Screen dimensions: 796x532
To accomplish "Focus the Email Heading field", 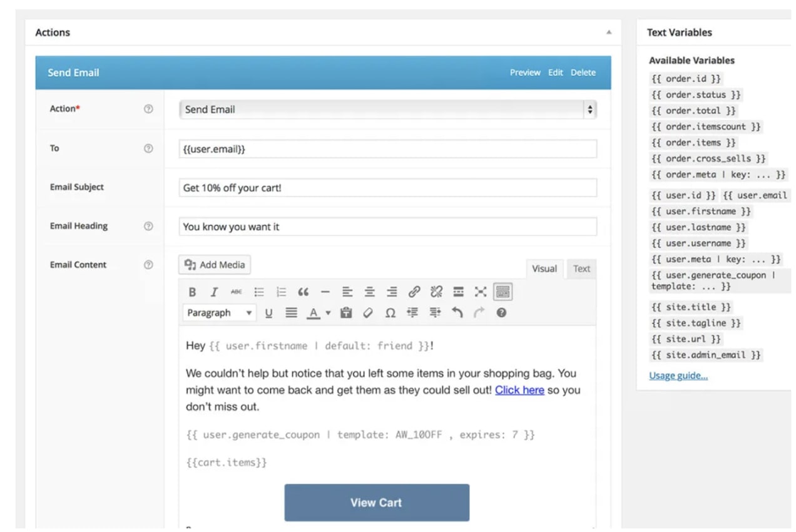I will pyautogui.click(x=387, y=227).
